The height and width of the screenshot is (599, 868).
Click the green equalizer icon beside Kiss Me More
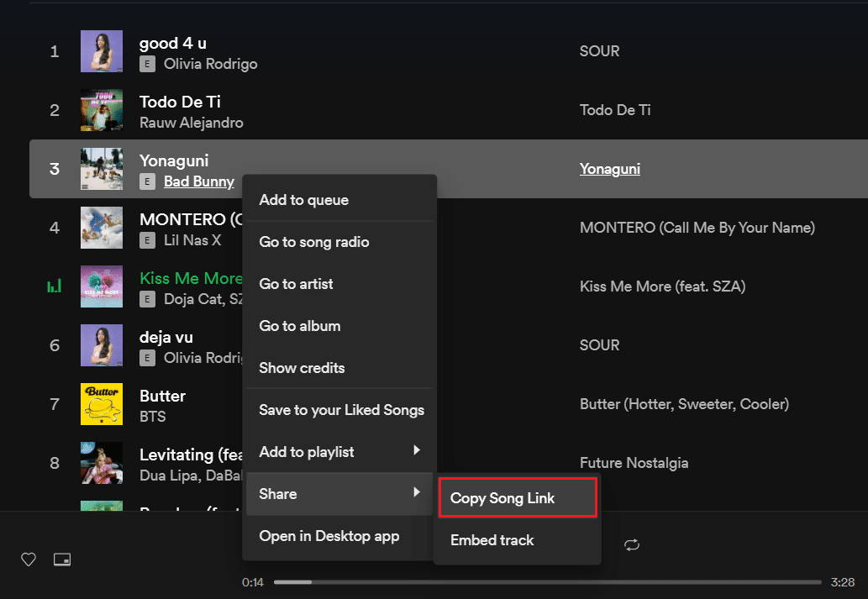(54, 286)
